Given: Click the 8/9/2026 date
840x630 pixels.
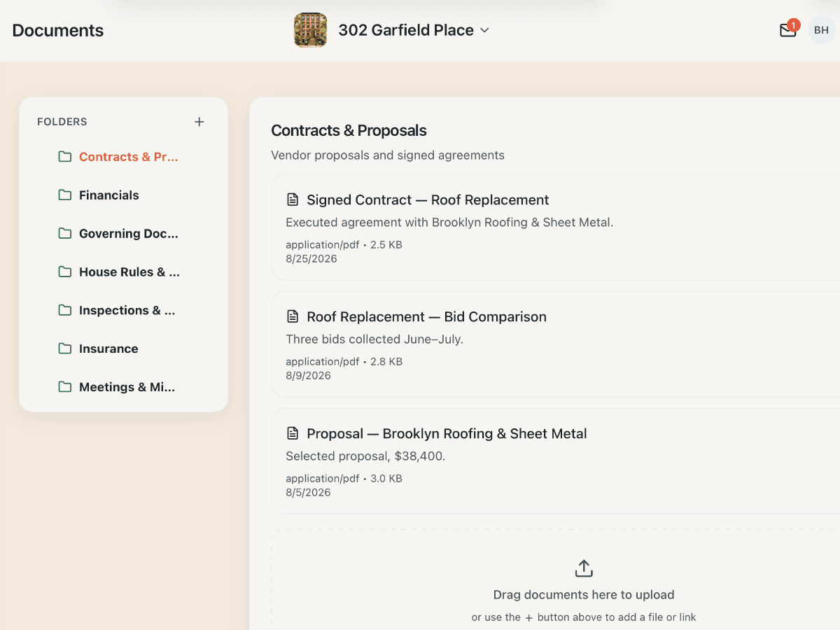Looking at the screenshot, I should (x=309, y=376).
